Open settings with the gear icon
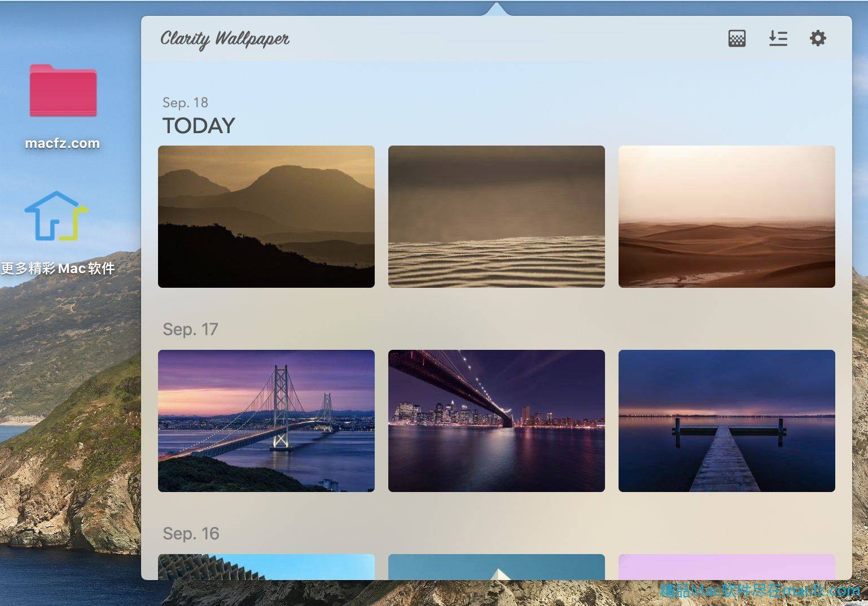The width and height of the screenshot is (868, 606). click(x=818, y=38)
